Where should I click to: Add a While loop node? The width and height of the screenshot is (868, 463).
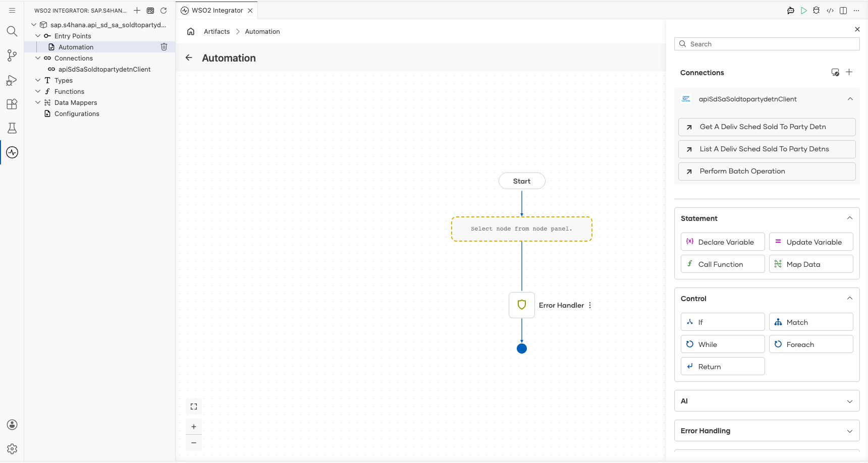(723, 344)
